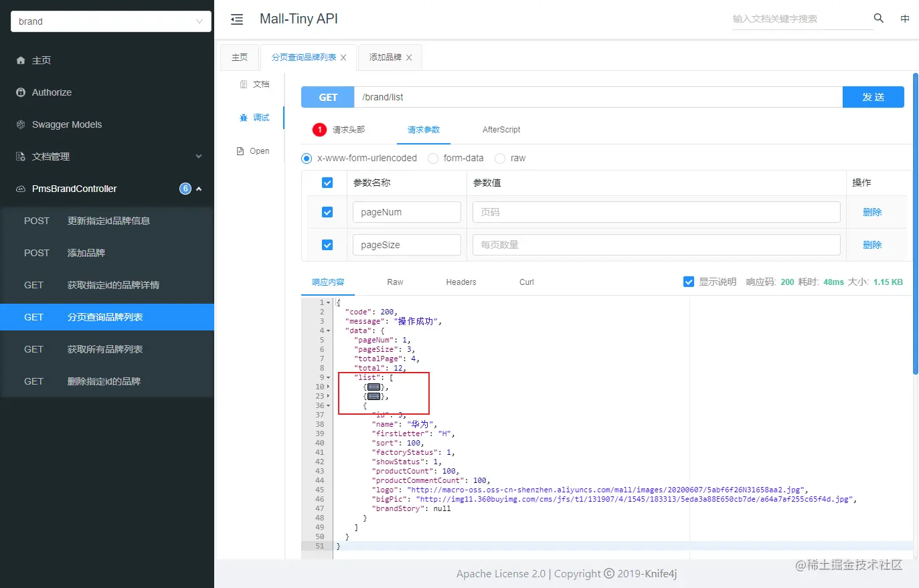
Task: Switch language with the 中 icon
Action: pyautogui.click(x=905, y=19)
